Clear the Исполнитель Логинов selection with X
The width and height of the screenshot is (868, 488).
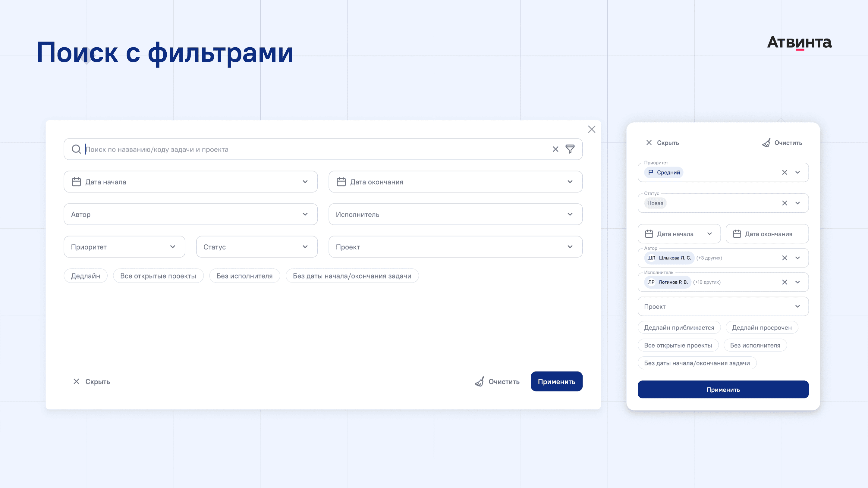point(785,282)
